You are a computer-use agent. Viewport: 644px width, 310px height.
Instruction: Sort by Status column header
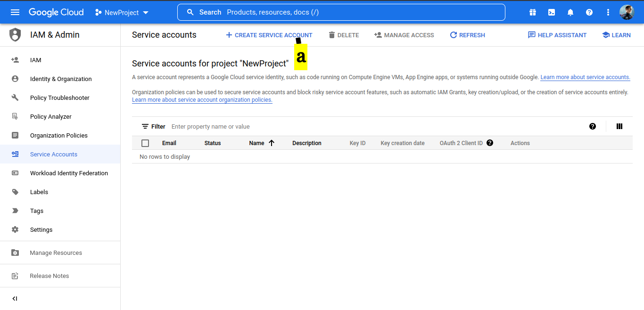click(213, 143)
